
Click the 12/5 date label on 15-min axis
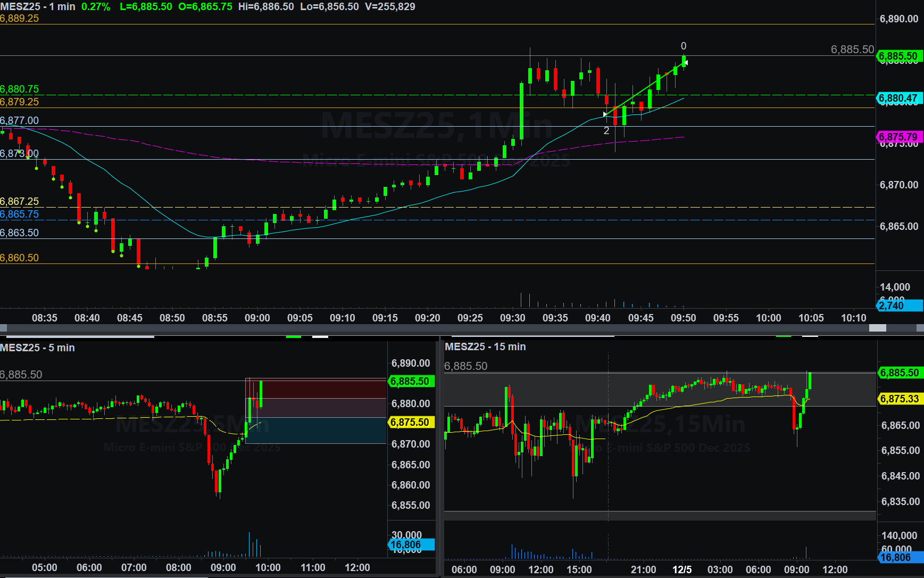(x=682, y=569)
